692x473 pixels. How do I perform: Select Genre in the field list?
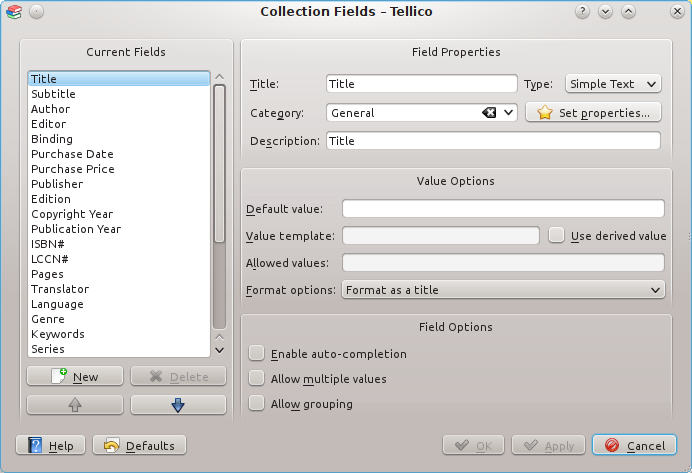[x=119, y=319]
